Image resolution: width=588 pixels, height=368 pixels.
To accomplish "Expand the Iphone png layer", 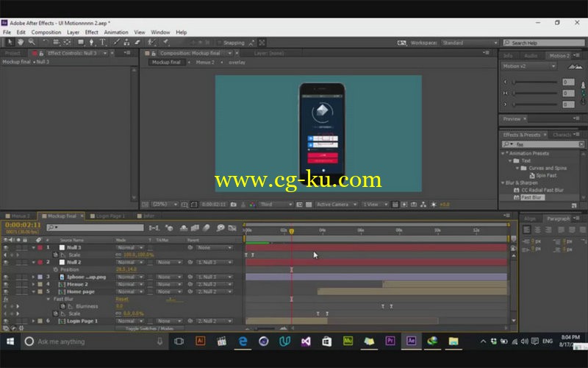I will (x=33, y=277).
